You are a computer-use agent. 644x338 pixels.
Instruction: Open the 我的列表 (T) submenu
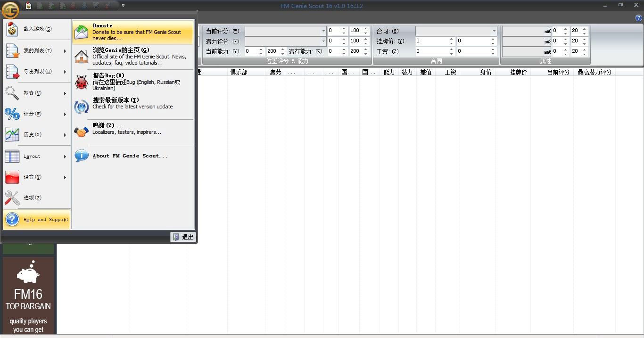point(37,51)
